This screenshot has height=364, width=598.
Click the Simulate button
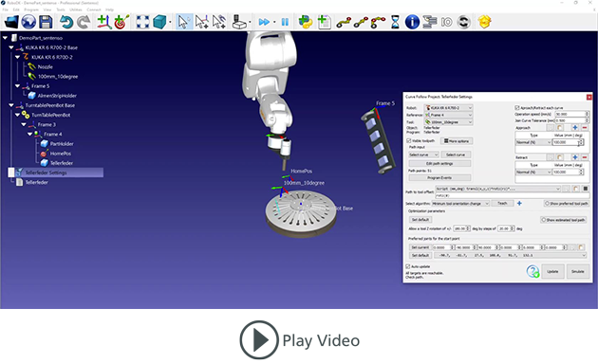pyautogui.click(x=578, y=271)
